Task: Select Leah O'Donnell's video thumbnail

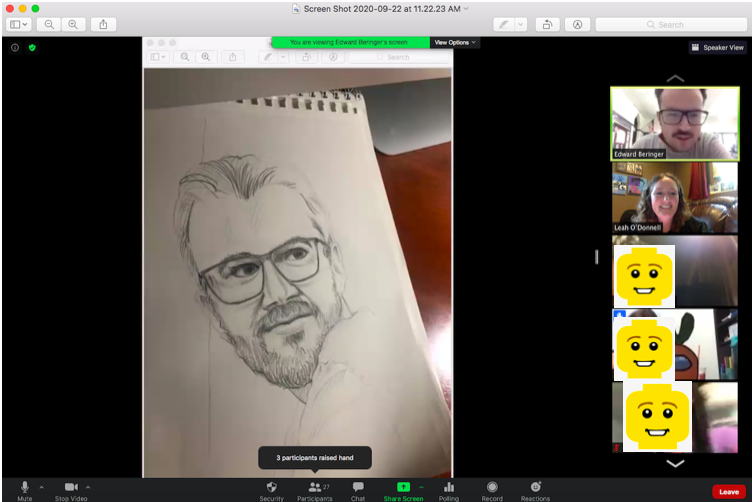Action: pyautogui.click(x=675, y=198)
